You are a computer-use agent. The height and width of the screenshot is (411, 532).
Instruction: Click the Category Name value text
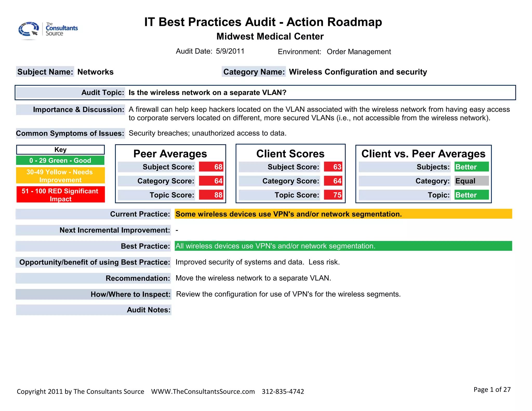click(358, 72)
